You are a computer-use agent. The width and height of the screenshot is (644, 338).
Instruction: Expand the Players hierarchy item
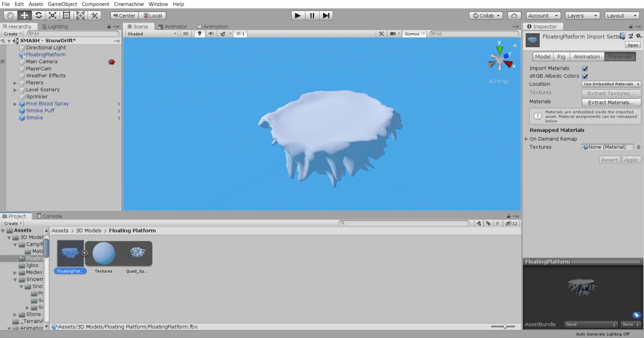[x=15, y=83]
